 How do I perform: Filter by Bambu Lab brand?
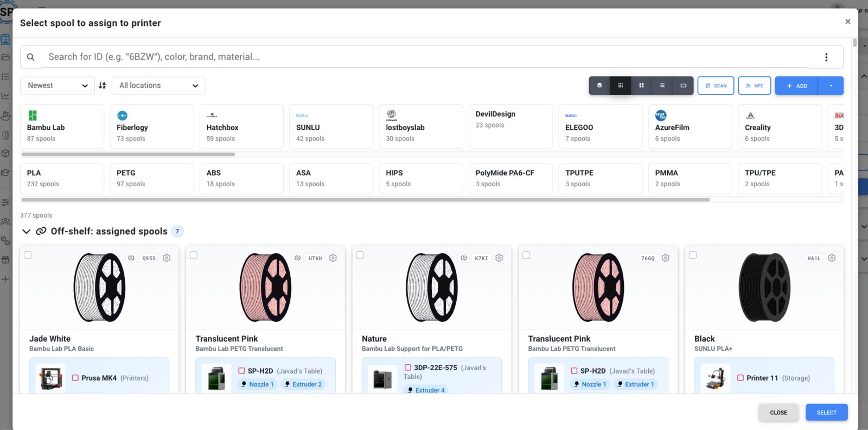click(x=62, y=127)
